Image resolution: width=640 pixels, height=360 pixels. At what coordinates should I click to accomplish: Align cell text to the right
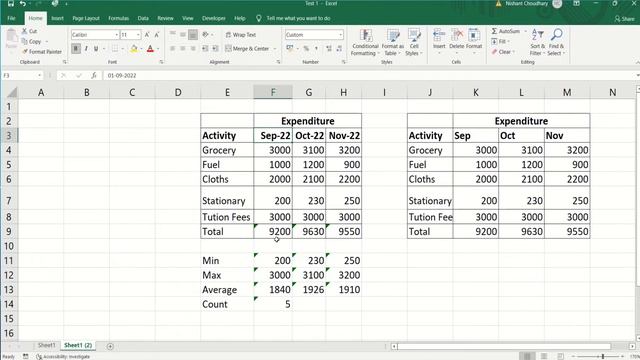pos(193,49)
